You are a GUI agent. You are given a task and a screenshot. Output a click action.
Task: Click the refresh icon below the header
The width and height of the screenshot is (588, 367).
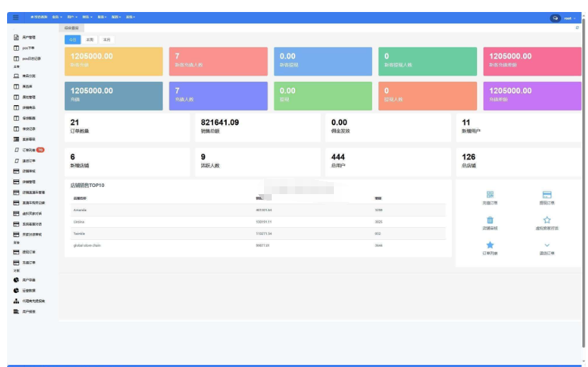[x=577, y=28]
